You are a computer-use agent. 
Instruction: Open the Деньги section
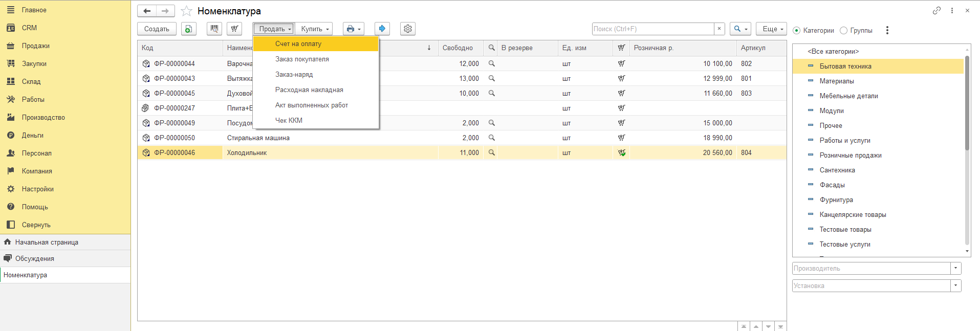point(32,135)
